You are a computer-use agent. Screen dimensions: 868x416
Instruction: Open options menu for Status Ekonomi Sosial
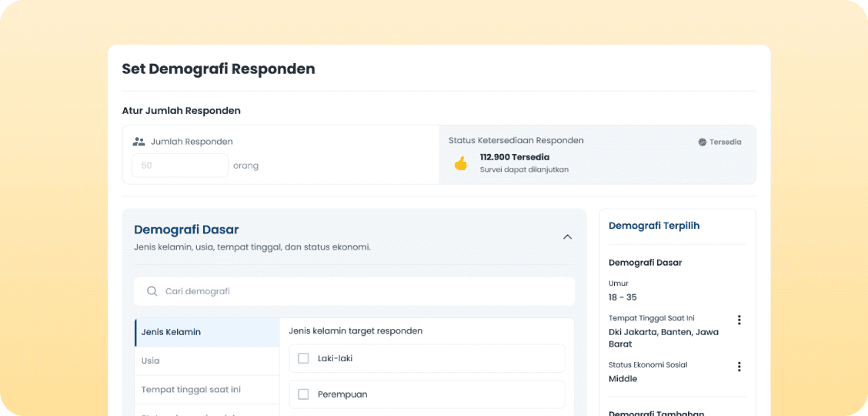click(739, 367)
